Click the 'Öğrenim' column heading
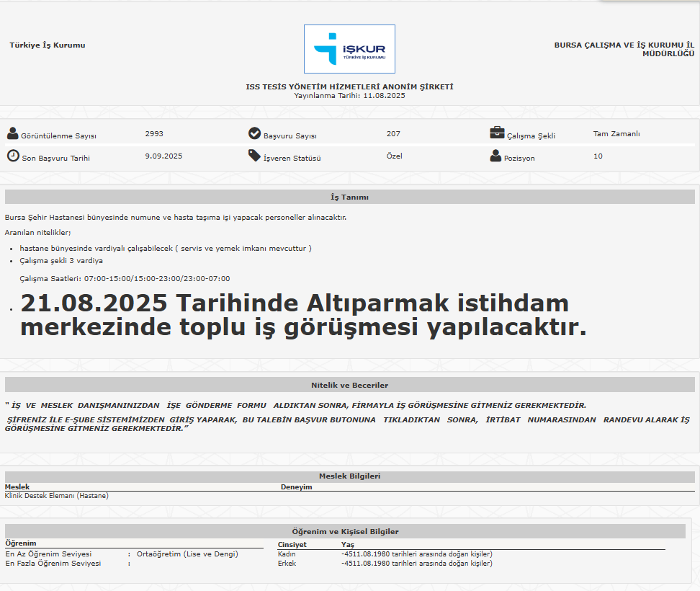 click(21, 543)
